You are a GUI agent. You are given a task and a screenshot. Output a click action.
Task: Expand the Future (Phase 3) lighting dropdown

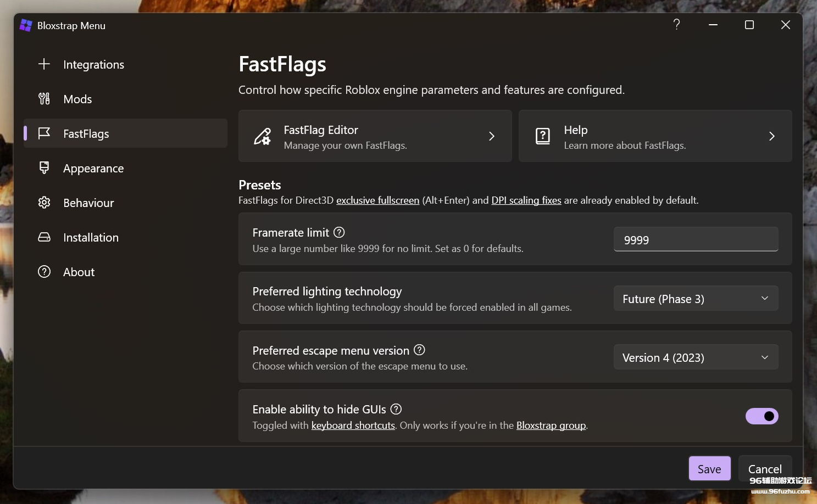click(x=696, y=299)
